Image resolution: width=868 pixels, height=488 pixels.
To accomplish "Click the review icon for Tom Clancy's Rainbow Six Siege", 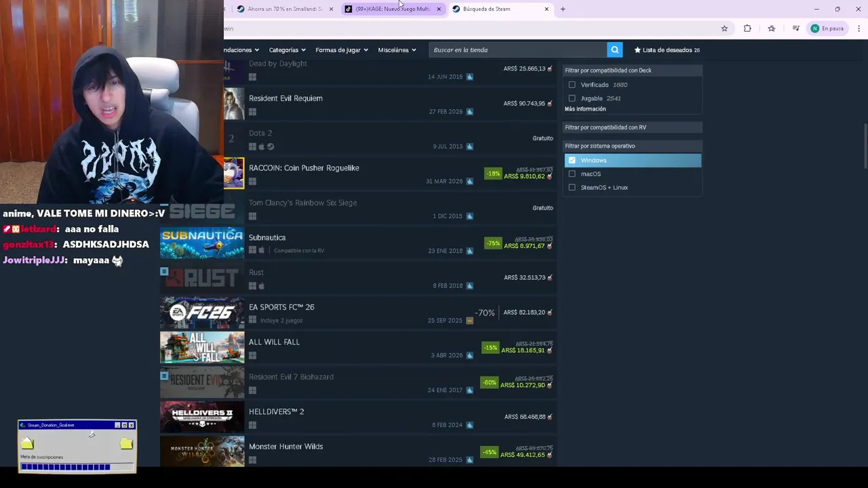I will (469, 216).
